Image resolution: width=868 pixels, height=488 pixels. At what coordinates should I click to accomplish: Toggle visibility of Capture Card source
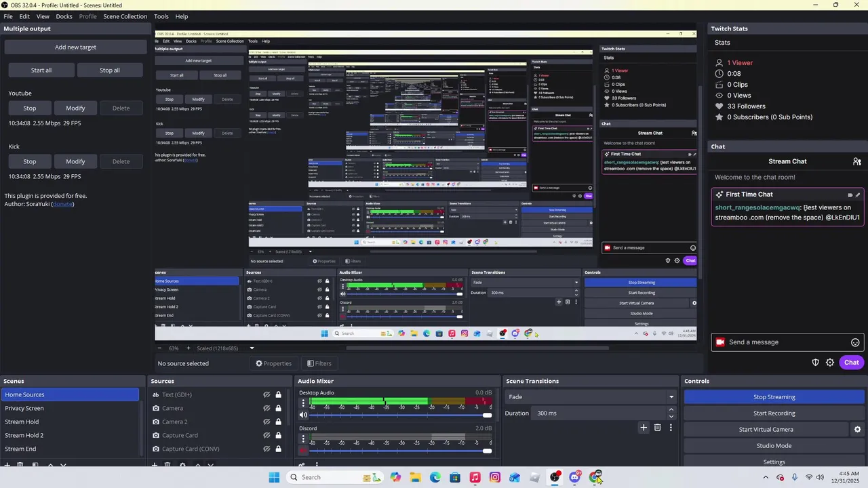point(267,435)
